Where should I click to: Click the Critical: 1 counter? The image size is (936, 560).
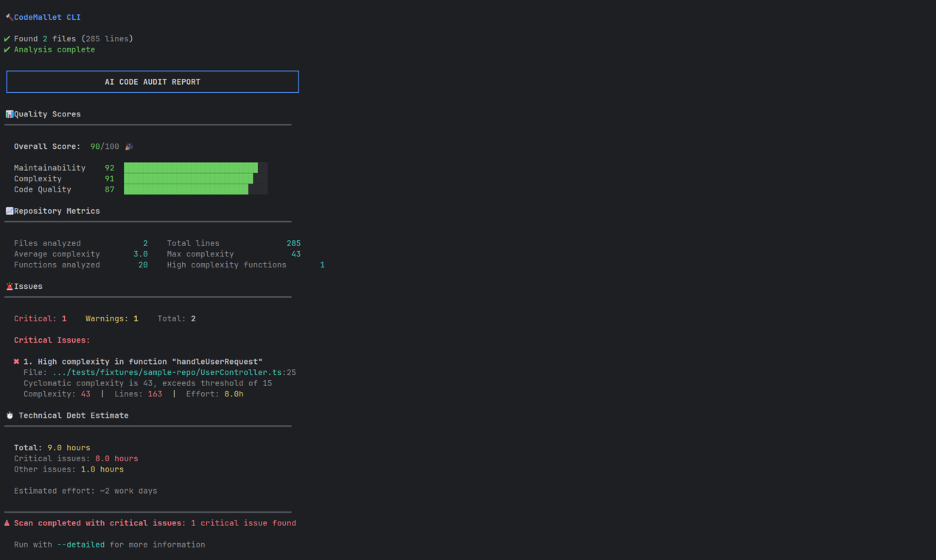click(x=40, y=318)
